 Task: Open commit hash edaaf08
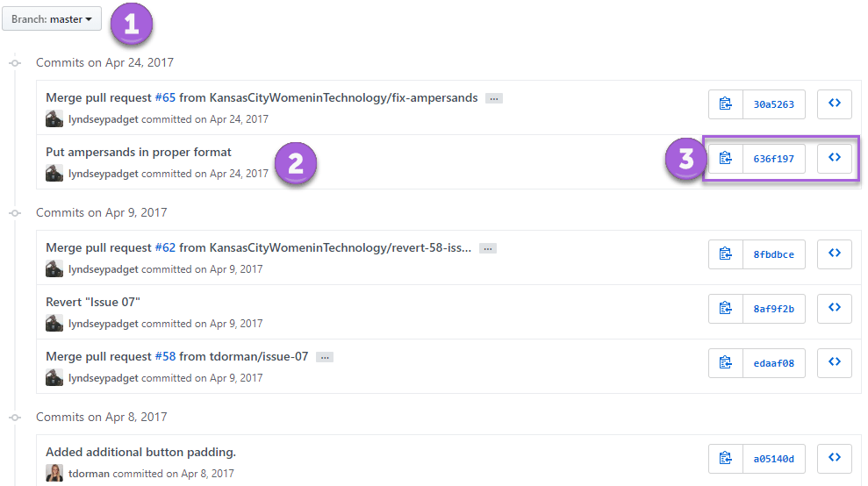[x=773, y=362]
